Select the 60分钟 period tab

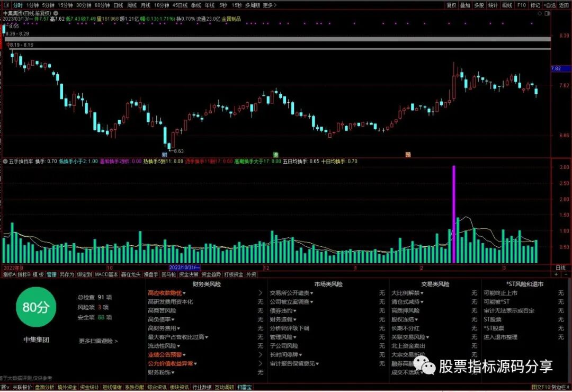[102, 5]
